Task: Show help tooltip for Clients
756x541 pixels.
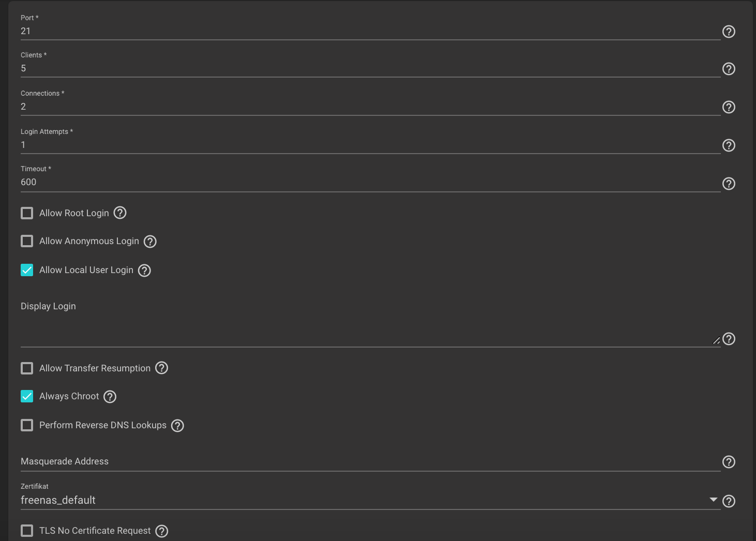Action: [x=729, y=69]
